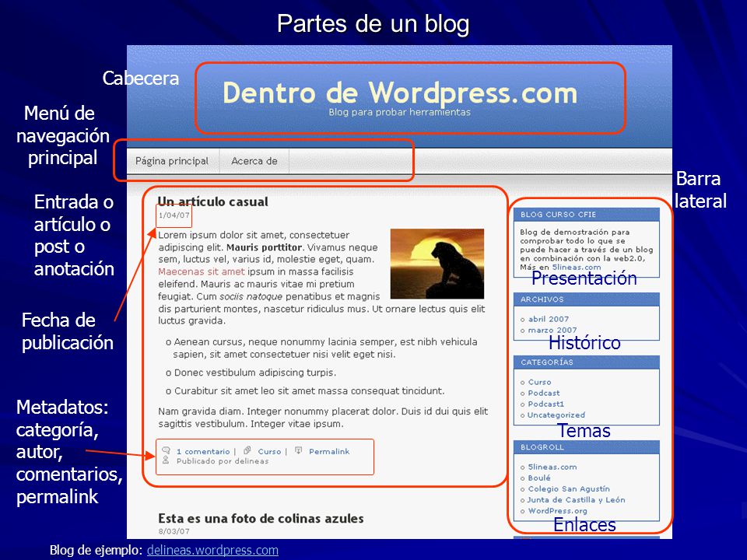The image size is (747, 560).
Task: Click the ARCHIVOS sidebar header
Action: (x=587, y=299)
